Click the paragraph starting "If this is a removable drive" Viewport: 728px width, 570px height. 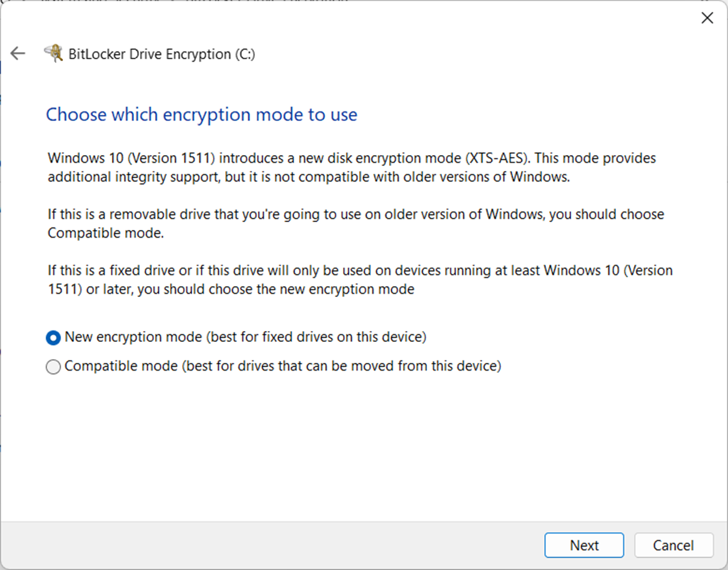click(356, 223)
